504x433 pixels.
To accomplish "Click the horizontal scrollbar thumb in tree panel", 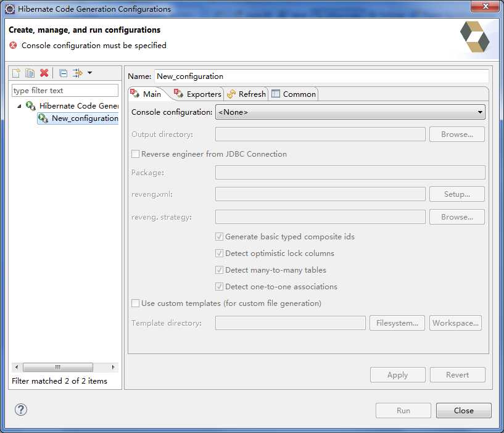I will (x=58, y=367).
